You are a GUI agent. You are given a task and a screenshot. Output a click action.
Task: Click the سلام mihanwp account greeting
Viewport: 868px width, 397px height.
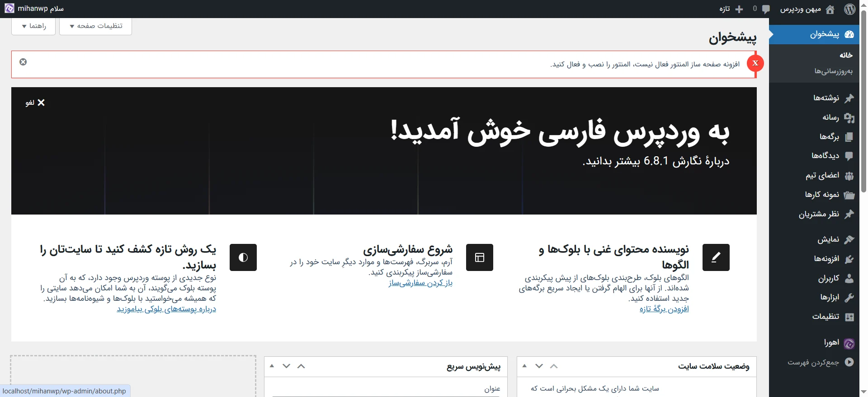point(41,9)
